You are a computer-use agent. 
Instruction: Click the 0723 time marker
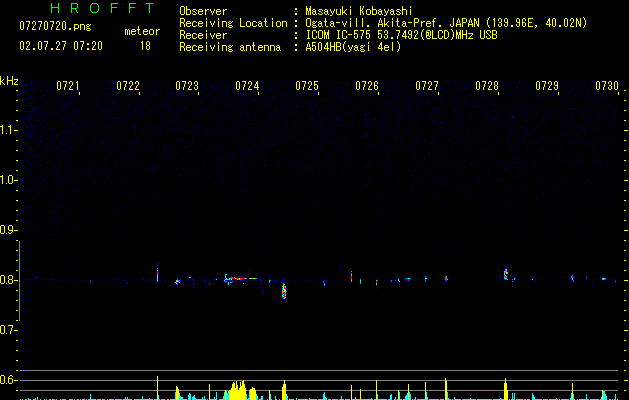pyautogui.click(x=187, y=86)
